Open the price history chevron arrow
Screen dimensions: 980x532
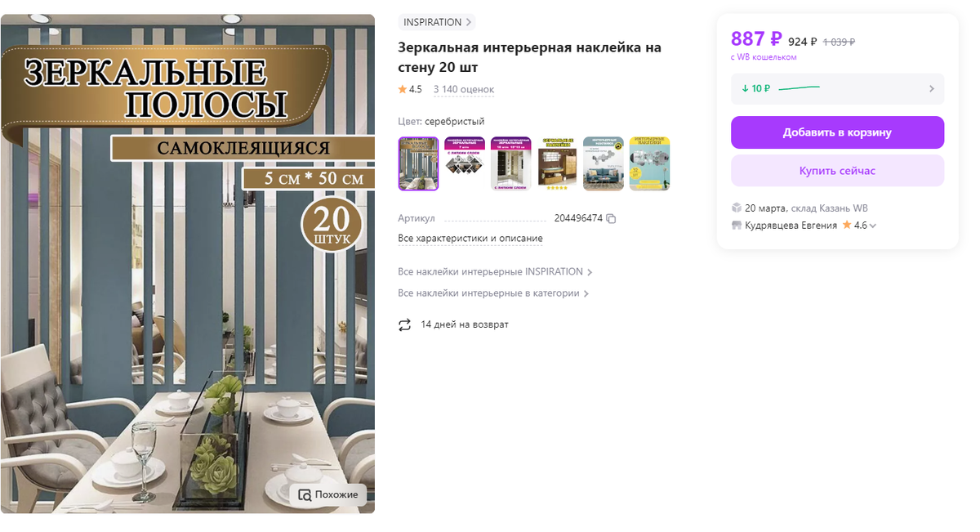pos(932,88)
